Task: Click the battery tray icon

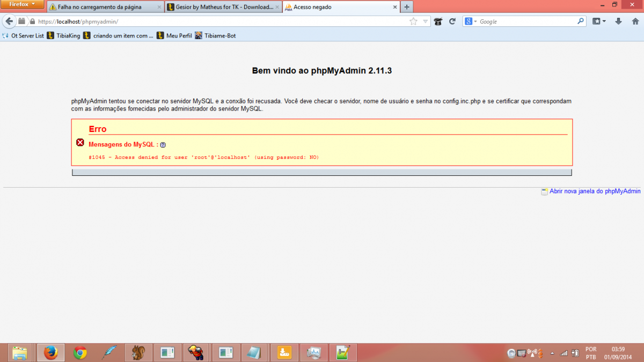Action: click(x=575, y=353)
